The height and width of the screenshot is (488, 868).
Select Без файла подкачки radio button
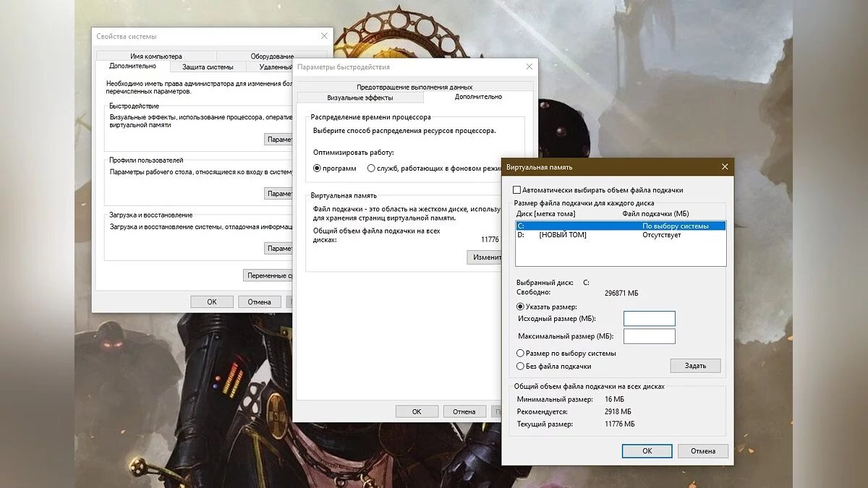[520, 367]
